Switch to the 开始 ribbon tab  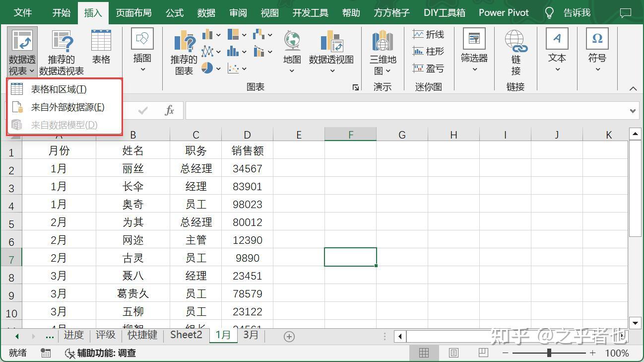click(x=61, y=12)
